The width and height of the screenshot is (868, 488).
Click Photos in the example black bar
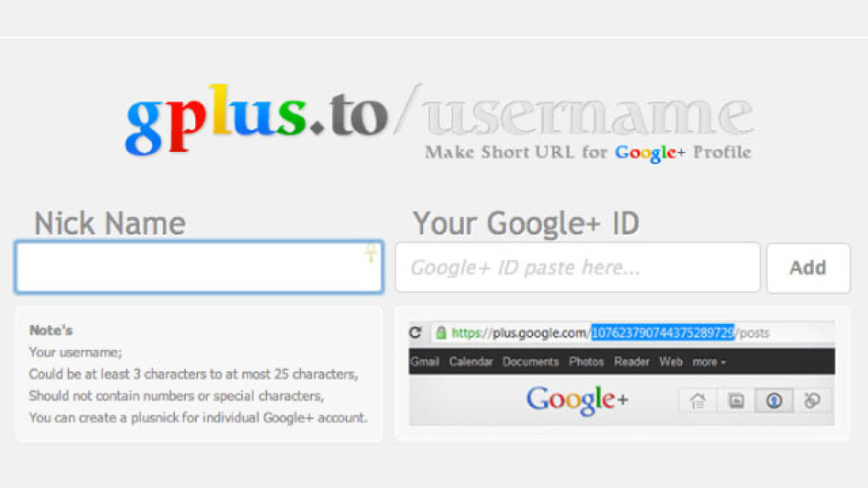point(586,361)
